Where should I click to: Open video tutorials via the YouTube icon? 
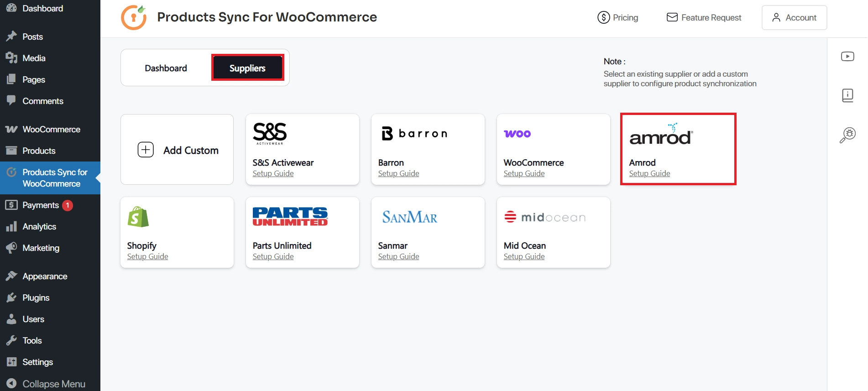point(847,56)
